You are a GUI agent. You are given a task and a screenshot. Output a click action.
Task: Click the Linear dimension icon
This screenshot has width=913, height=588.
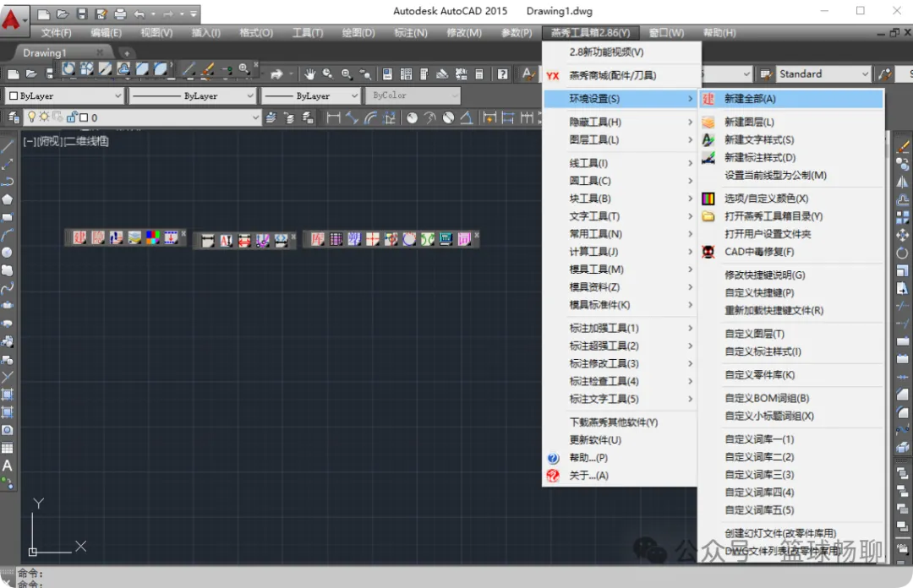point(333,117)
